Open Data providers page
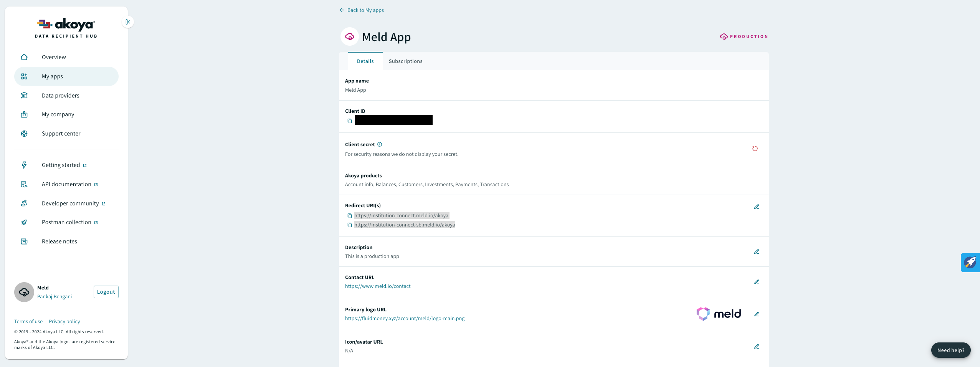The height and width of the screenshot is (367, 980). [61, 96]
